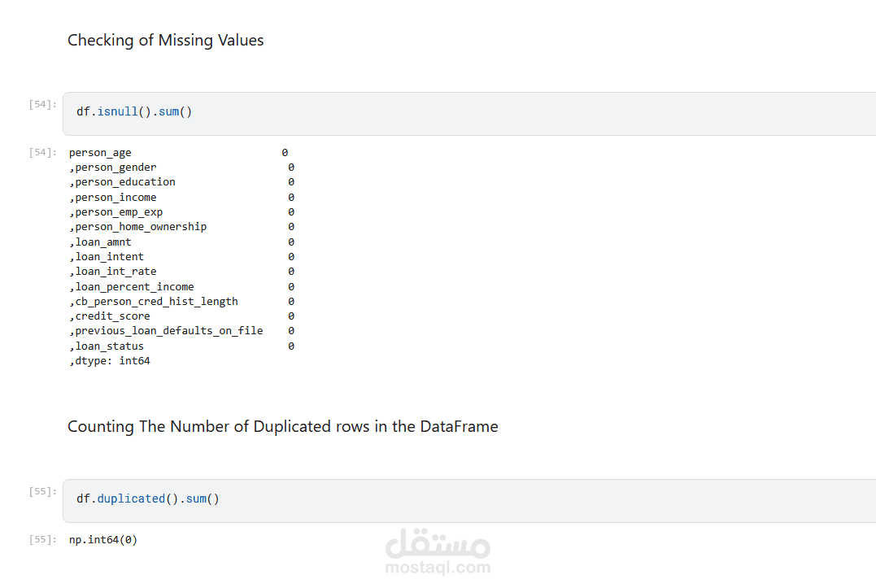Viewport: 876px width, 588px height.
Task: Click the person_gender output row
Action: coord(115,168)
